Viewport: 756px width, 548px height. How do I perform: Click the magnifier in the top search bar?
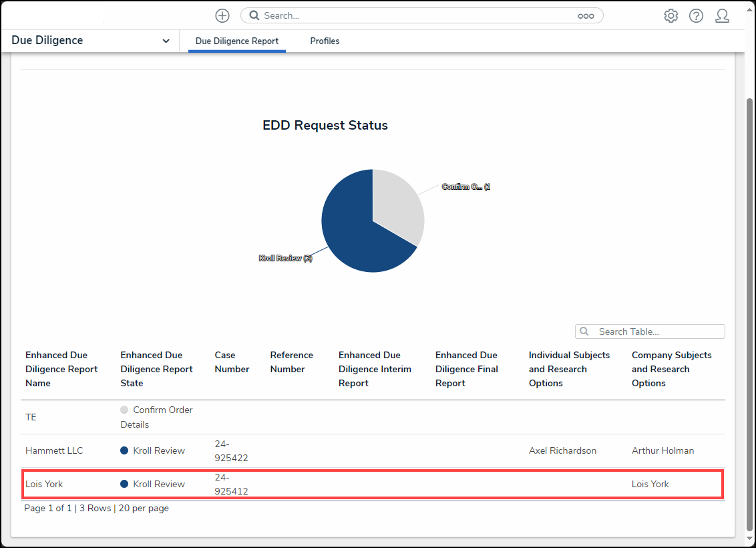pos(254,15)
